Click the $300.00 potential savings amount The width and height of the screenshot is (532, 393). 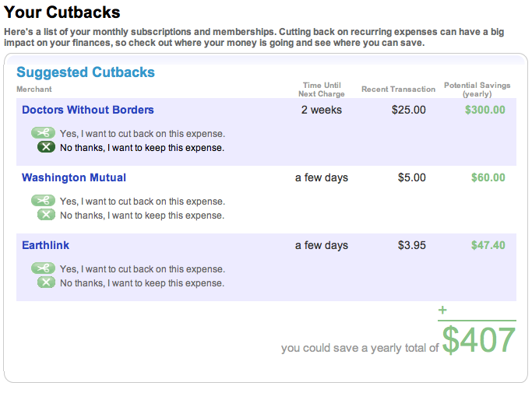click(484, 110)
